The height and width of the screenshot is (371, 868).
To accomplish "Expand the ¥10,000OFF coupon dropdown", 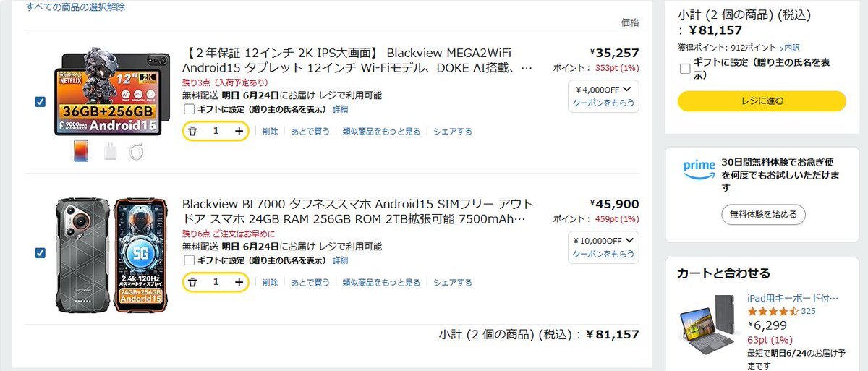I will (x=603, y=240).
